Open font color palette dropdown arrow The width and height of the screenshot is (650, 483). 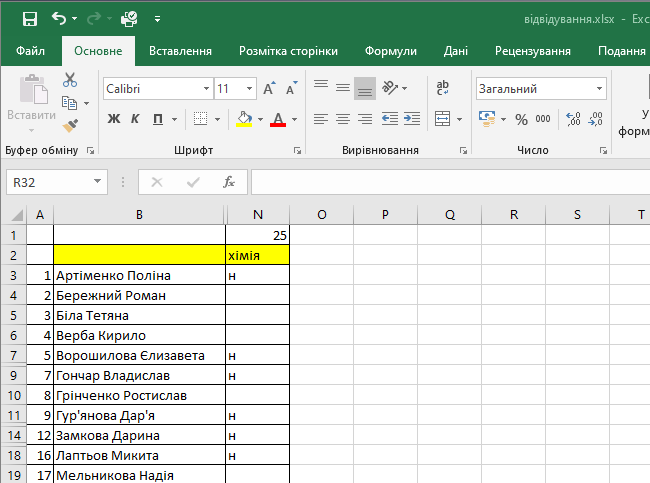point(294,119)
